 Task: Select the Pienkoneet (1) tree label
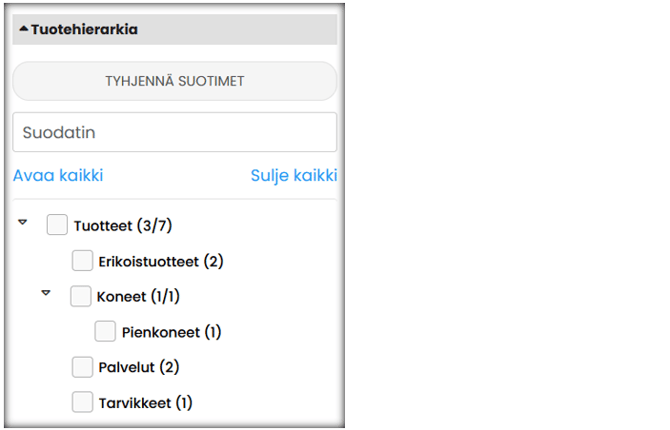pos(171,332)
